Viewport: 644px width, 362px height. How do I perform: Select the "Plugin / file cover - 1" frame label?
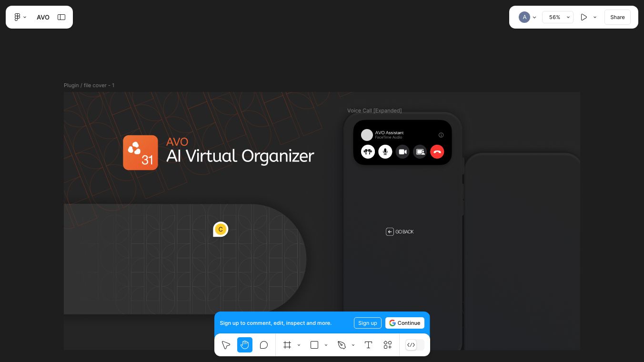[x=89, y=85]
